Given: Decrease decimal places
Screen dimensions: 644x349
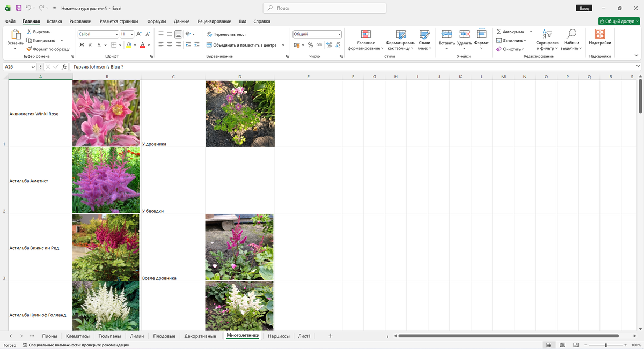Looking at the screenshot, I should (338, 45).
